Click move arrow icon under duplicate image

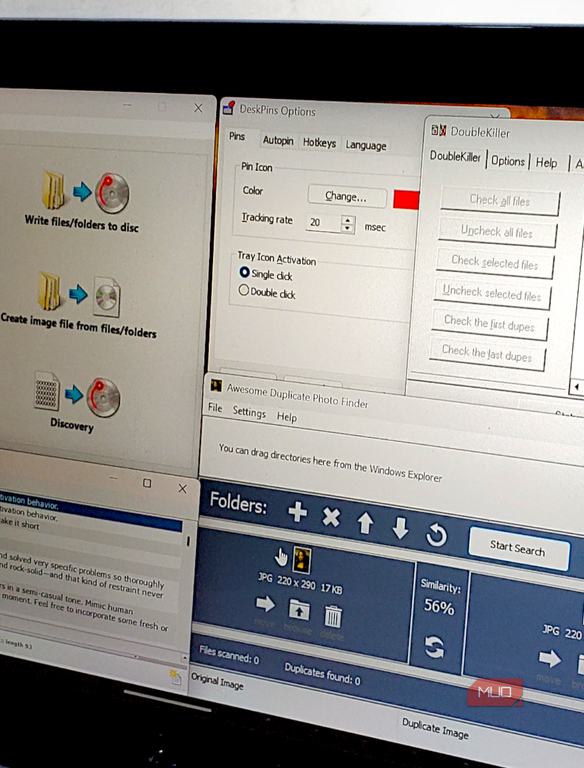[550, 659]
